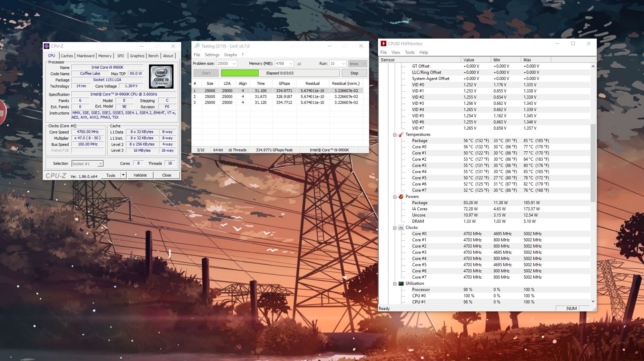This screenshot has height=361, width=644.
Task: Click the Powers flame icon in HWMonitor
Action: tap(401, 197)
